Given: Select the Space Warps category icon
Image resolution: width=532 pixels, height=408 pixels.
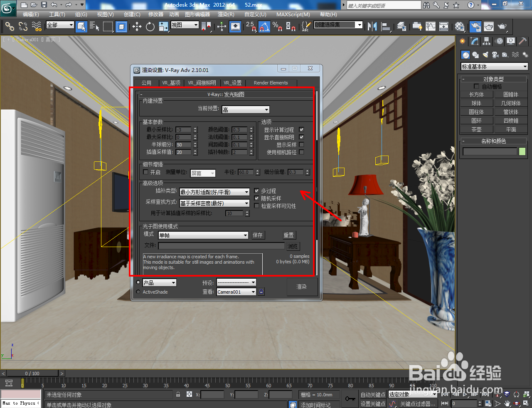Looking at the screenshot, I should click(x=515, y=55).
